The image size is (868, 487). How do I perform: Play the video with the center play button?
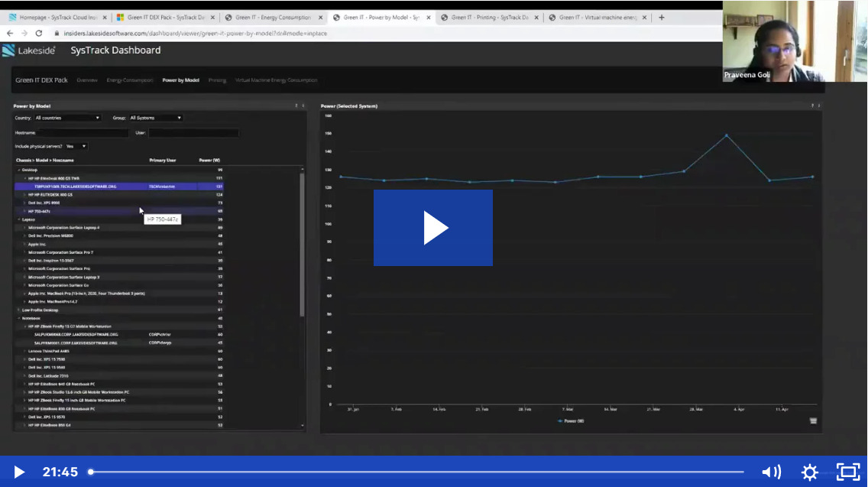(x=433, y=228)
